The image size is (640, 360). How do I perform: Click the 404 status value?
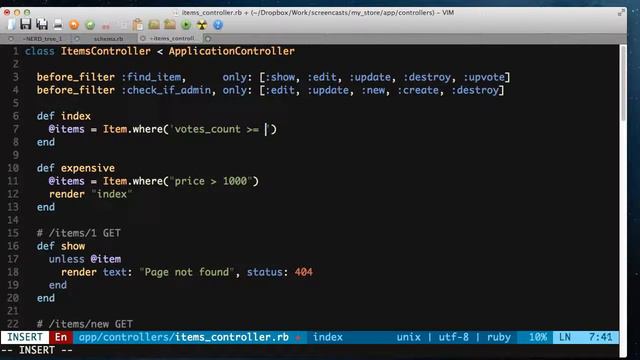[303, 272]
